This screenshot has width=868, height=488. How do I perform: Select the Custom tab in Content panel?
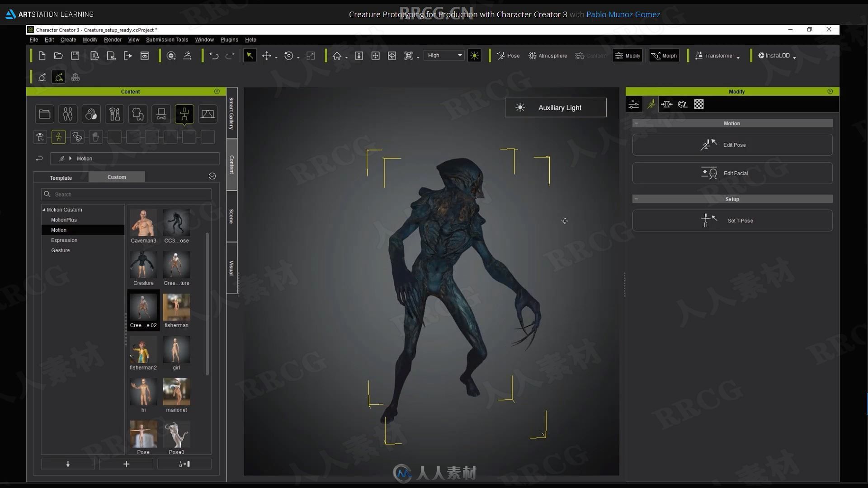(116, 177)
